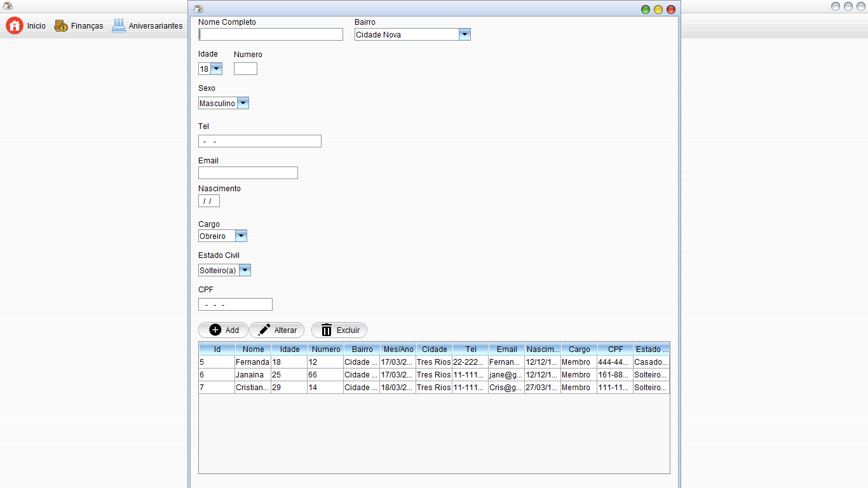Click the Bairro column header in table
The height and width of the screenshot is (488, 868).
point(362,349)
